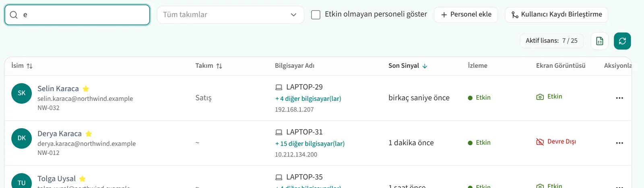Viewport: 644px width, 188px height.
Task: Click Selin Karaca's screenshot camera icon
Action: coord(540,97)
